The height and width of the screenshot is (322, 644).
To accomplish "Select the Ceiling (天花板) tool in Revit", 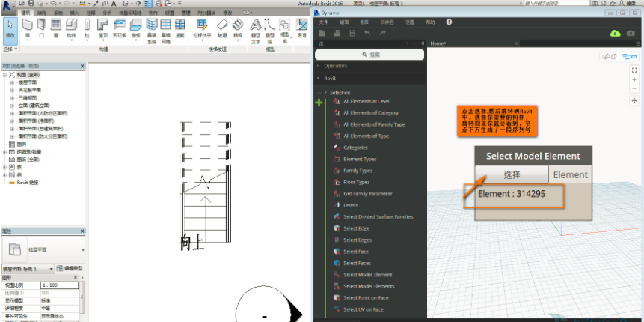I will (x=120, y=29).
